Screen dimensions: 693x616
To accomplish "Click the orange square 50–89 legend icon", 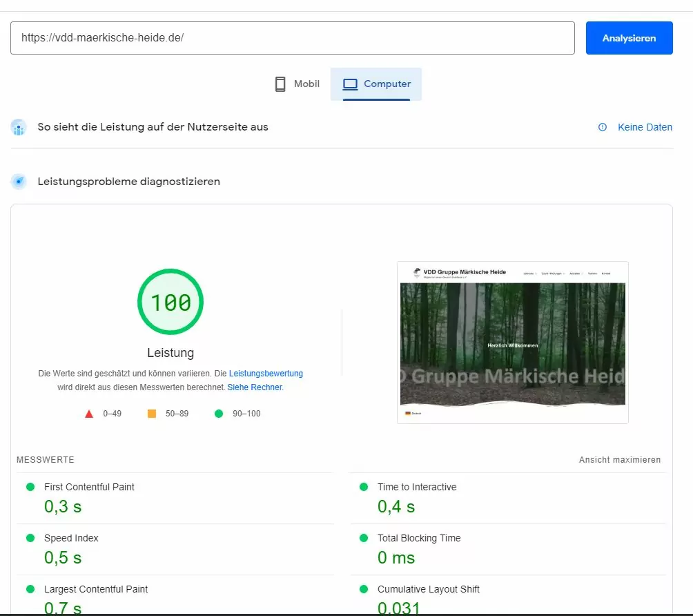I will coord(152,414).
